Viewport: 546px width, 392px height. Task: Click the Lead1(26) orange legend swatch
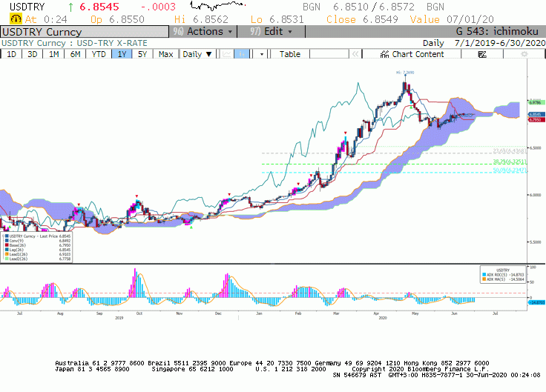(7, 254)
